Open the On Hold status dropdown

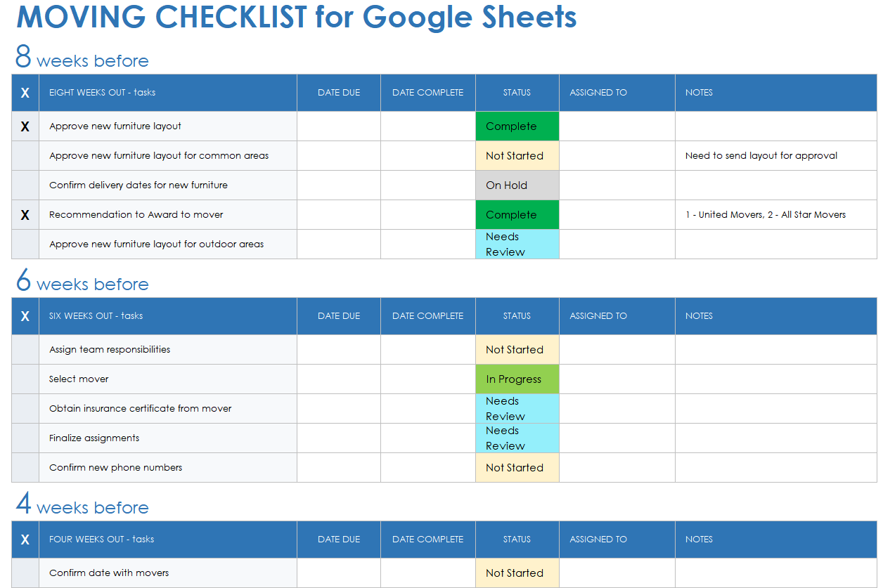pos(517,185)
